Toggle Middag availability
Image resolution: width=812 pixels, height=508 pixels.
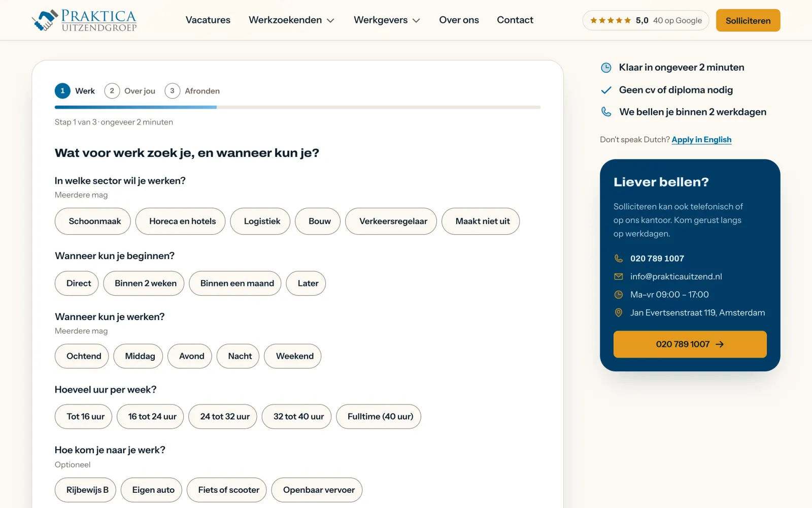point(138,356)
